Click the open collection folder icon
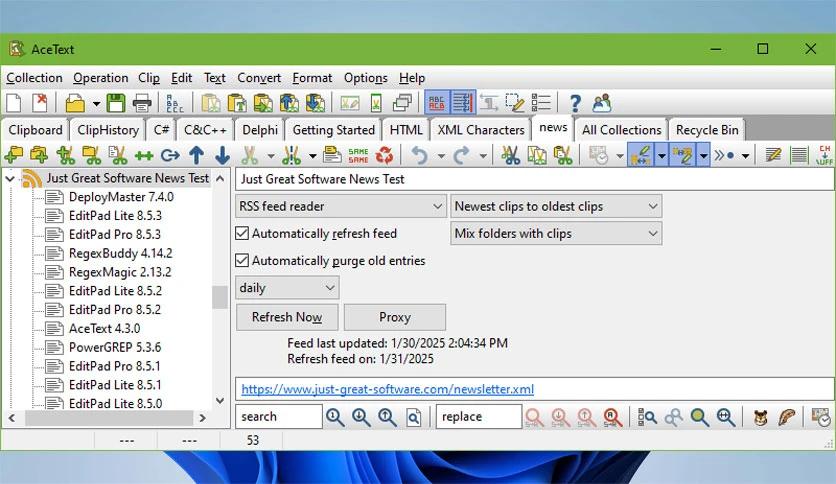Viewport: 836px width, 484px height. [x=75, y=103]
